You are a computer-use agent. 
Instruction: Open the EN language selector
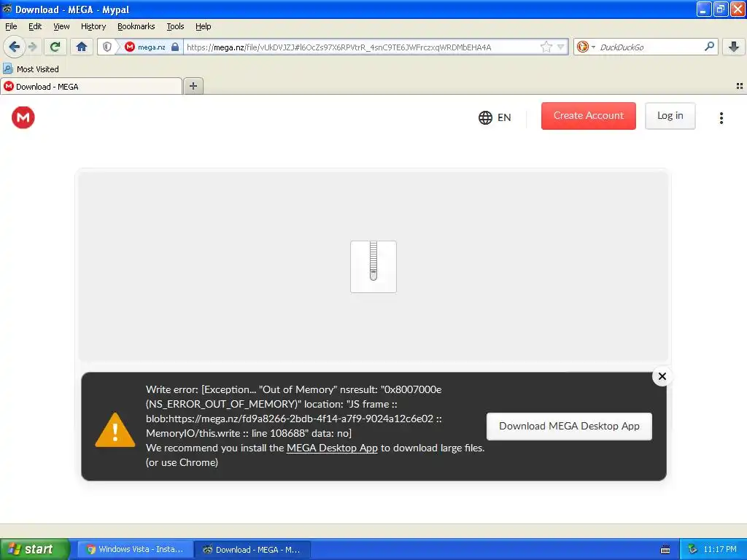[x=495, y=117]
